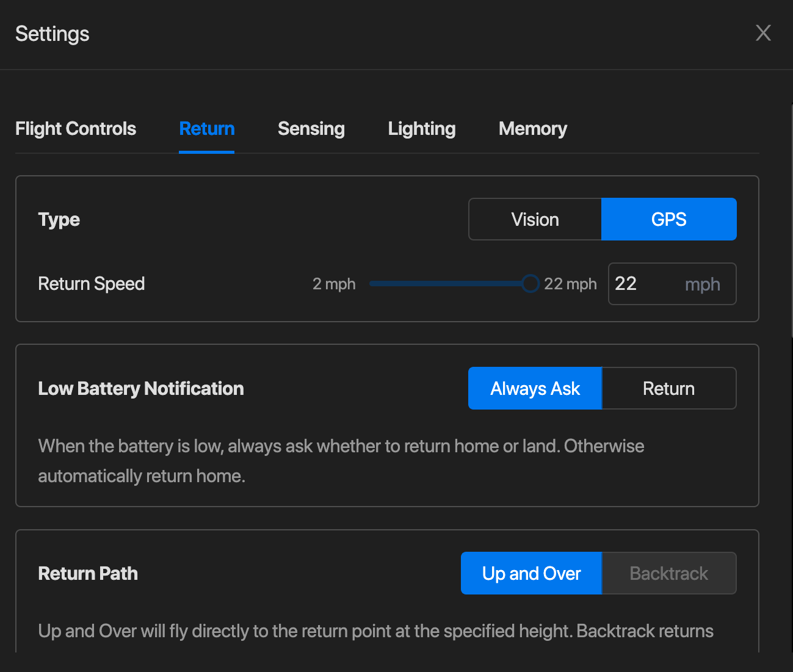
Task: Set return type to Vision
Action: pyautogui.click(x=535, y=219)
